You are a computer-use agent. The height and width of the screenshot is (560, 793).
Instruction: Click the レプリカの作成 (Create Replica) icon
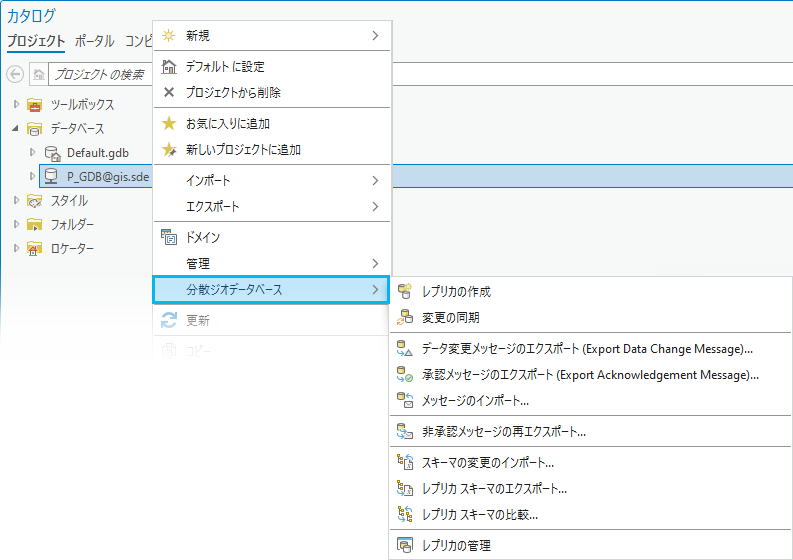405,291
